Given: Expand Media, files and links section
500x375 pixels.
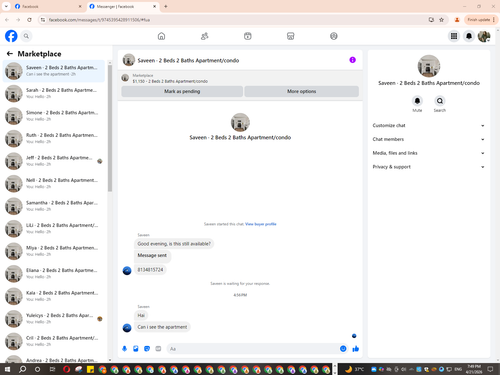Looking at the screenshot, I should coord(428,153).
